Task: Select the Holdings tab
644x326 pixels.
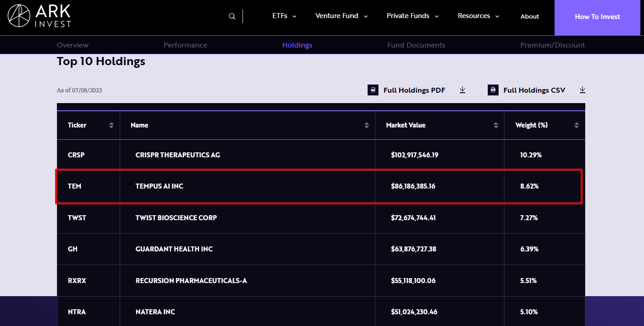Action: click(x=297, y=45)
